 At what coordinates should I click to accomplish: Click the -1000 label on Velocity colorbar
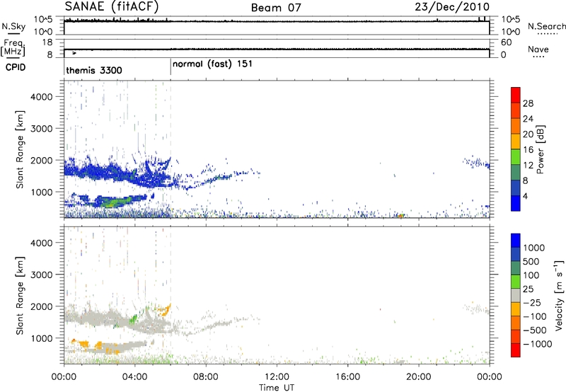(538, 344)
